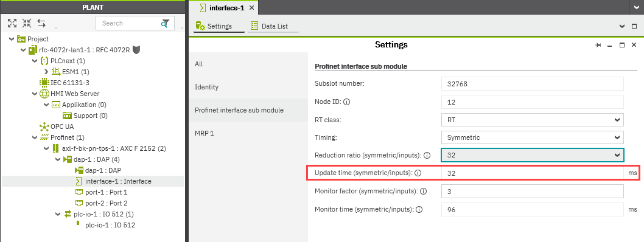Click the shield icon next to RFC 4072R
This screenshot has height=242, width=644.
tap(137, 50)
